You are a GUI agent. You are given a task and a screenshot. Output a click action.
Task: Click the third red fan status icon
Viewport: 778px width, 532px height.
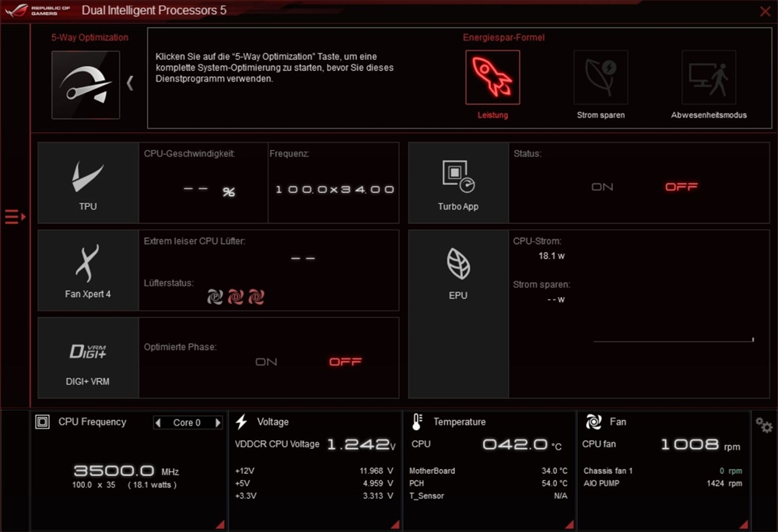point(256,297)
